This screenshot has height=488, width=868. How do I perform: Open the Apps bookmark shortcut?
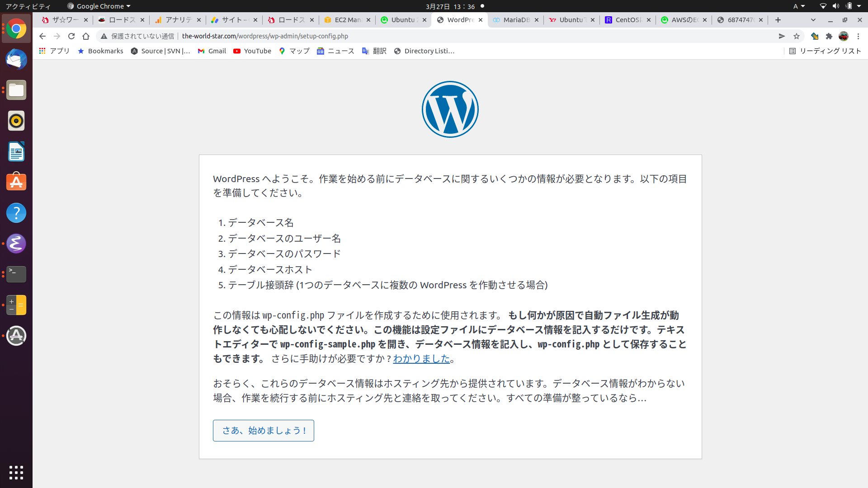54,51
